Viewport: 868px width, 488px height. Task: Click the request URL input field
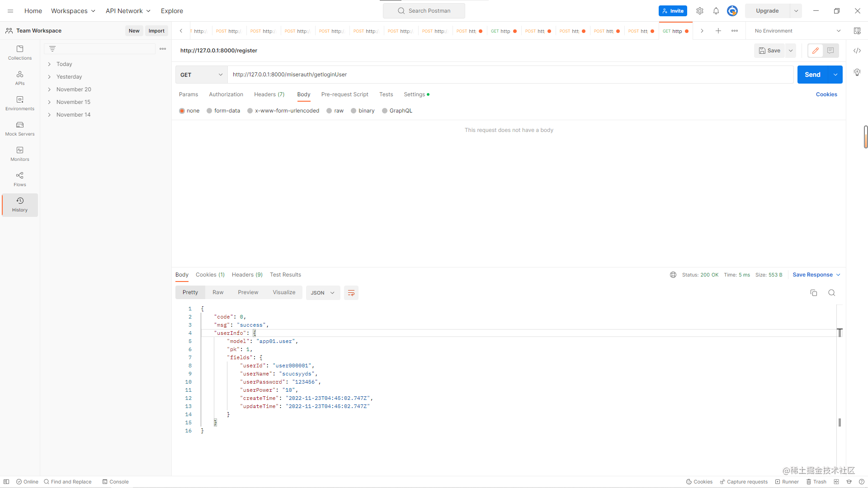tap(510, 75)
